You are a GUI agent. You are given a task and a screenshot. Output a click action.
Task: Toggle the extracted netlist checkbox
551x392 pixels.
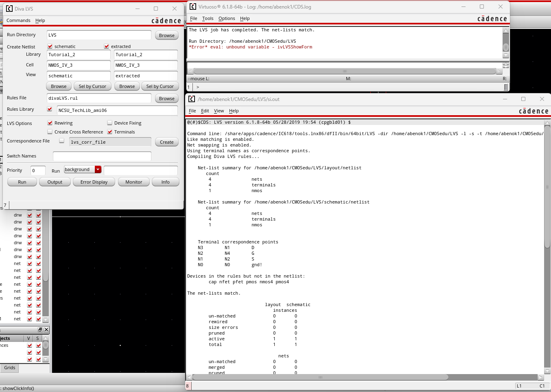click(107, 46)
